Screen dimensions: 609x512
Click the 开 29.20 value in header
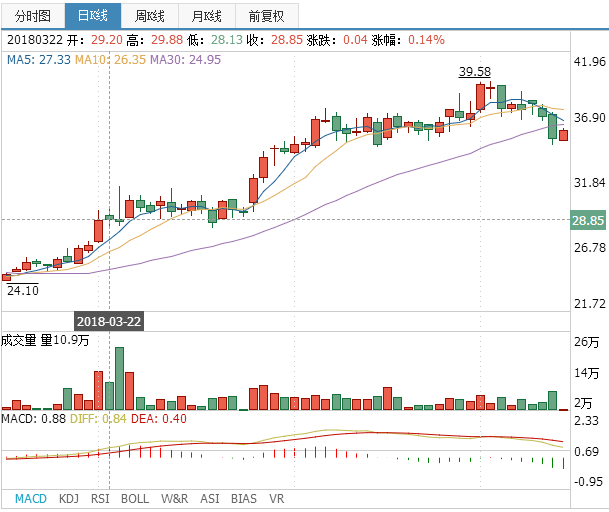click(107, 40)
